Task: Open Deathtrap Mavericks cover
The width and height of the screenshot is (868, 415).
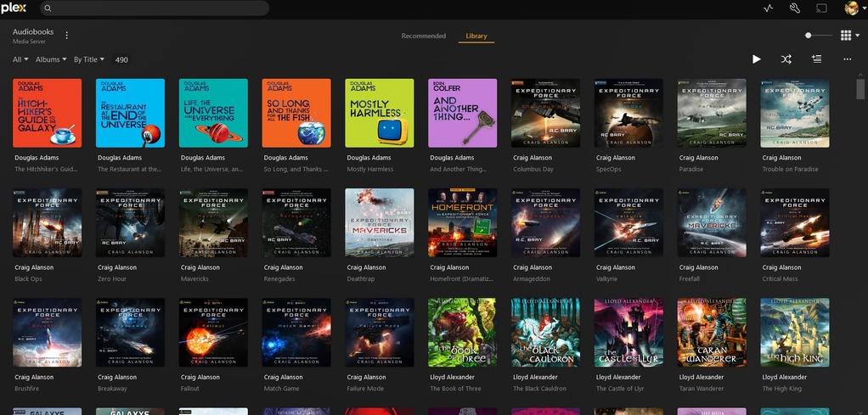Action: tap(379, 223)
